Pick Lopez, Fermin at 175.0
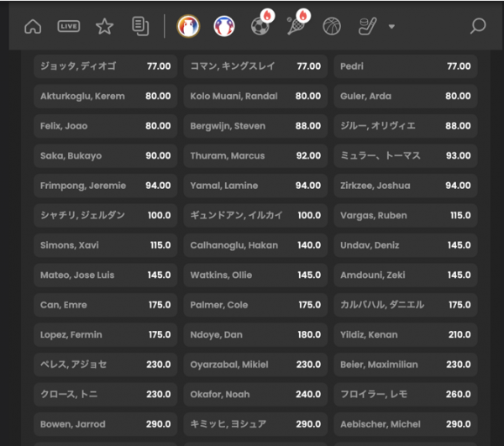Viewport: 504px width, 446px height. coord(106,335)
